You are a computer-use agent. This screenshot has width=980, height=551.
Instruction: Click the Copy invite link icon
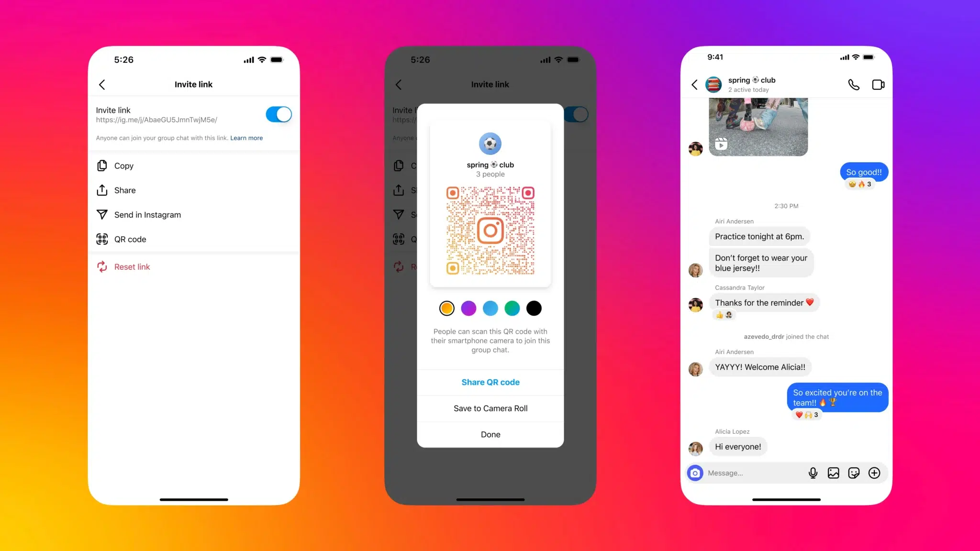coord(101,165)
